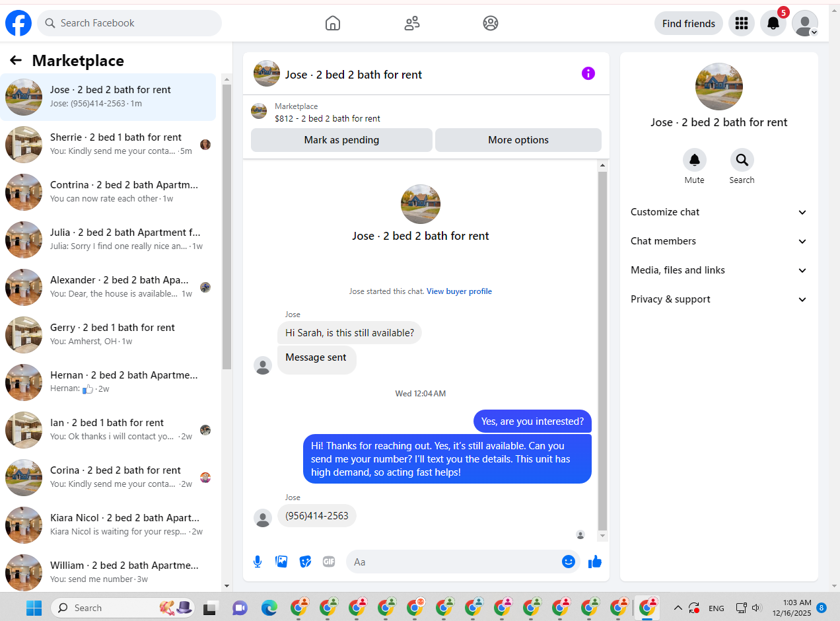Click the Windows Start button
The image size is (840, 621).
pyautogui.click(x=34, y=608)
